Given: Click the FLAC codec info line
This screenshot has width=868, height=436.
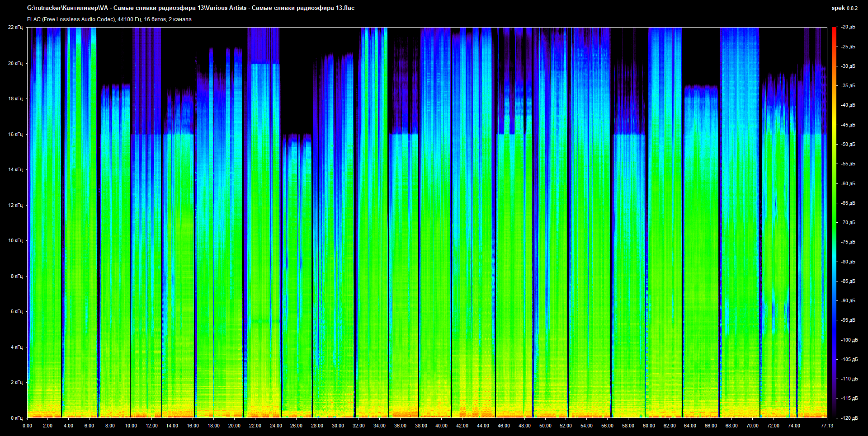Looking at the screenshot, I should coord(109,19).
